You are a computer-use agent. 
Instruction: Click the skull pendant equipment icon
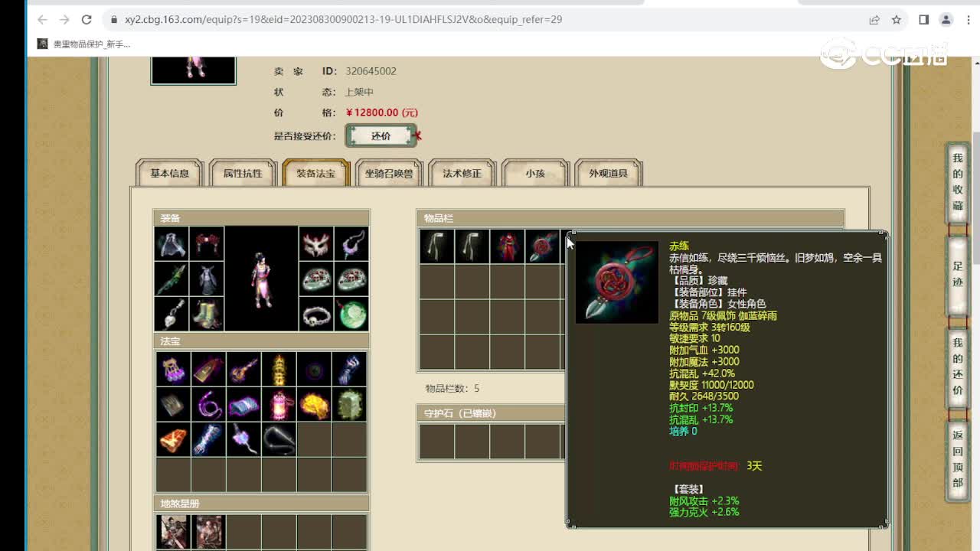[x=171, y=314]
